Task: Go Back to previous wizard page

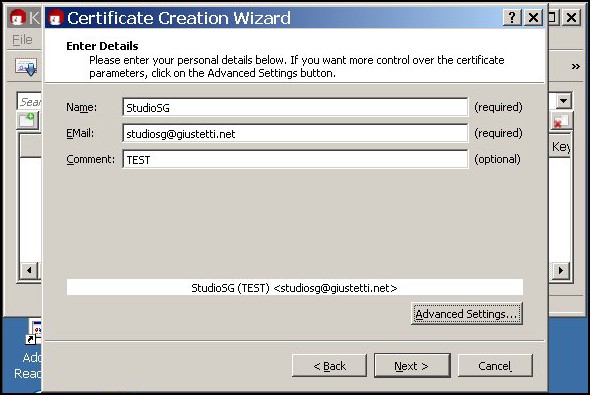Action: click(329, 365)
